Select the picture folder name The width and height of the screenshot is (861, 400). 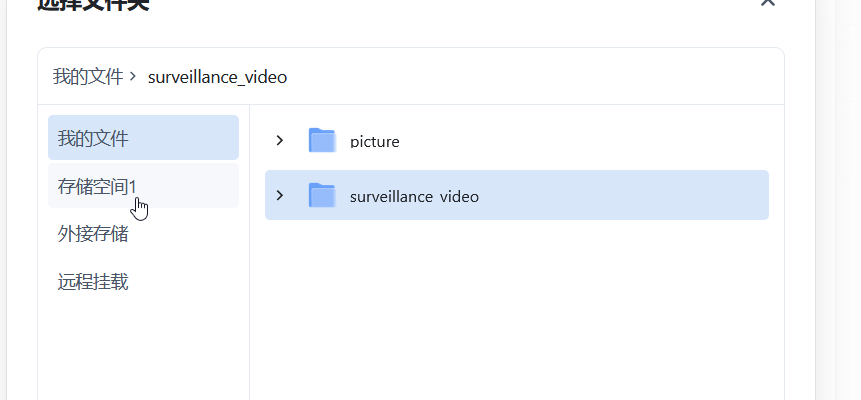[374, 141]
